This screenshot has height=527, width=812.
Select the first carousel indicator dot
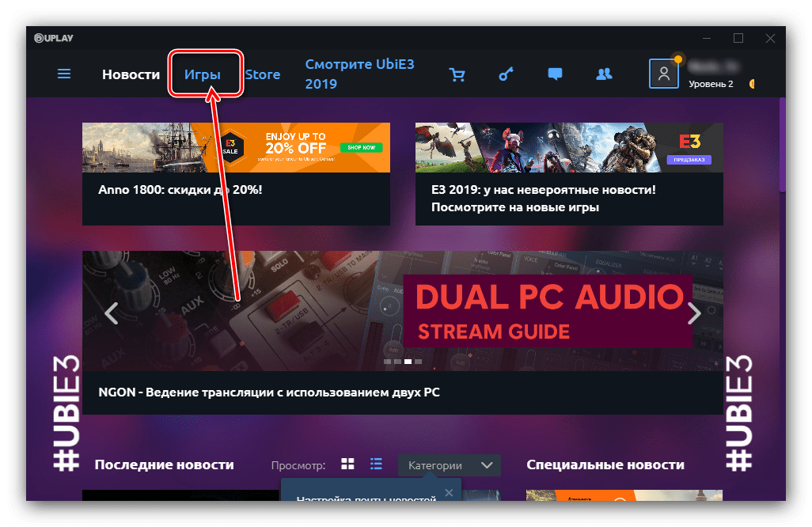coord(387,362)
